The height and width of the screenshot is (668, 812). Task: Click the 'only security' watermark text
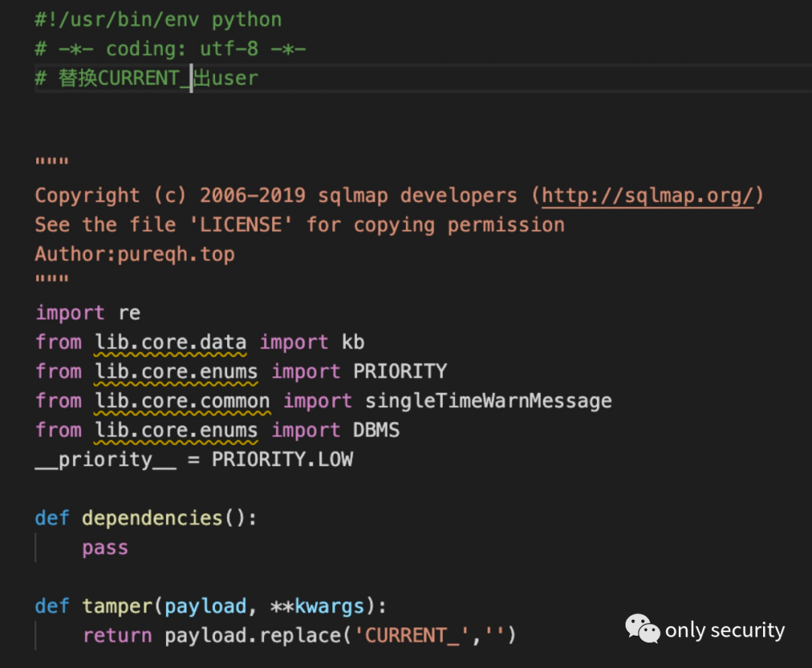pyautogui.click(x=724, y=630)
